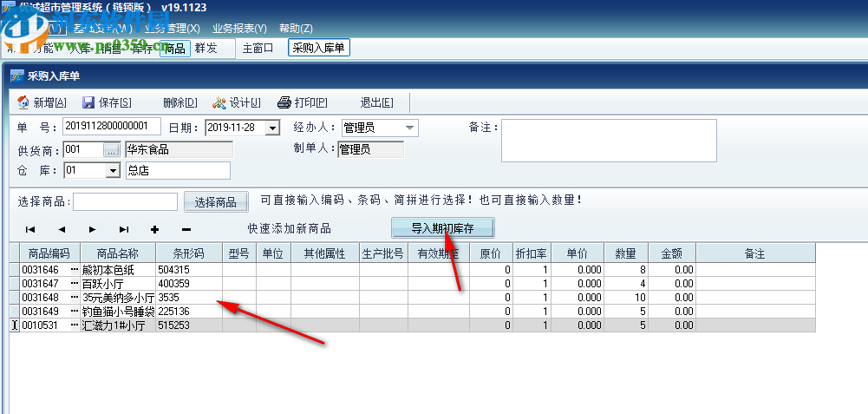Viewport: 868px width, 414px height.
Task: Open the 业务报表(Y) menu
Action: pos(239,29)
